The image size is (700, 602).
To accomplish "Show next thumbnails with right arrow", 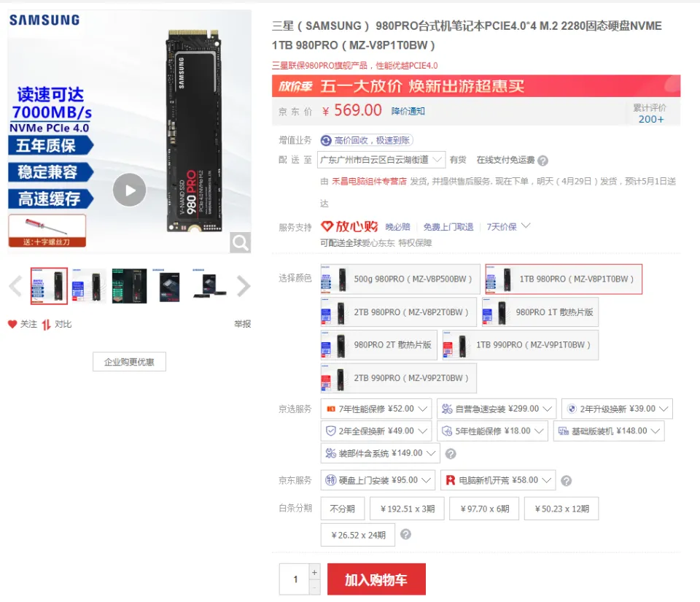I will tap(244, 286).
